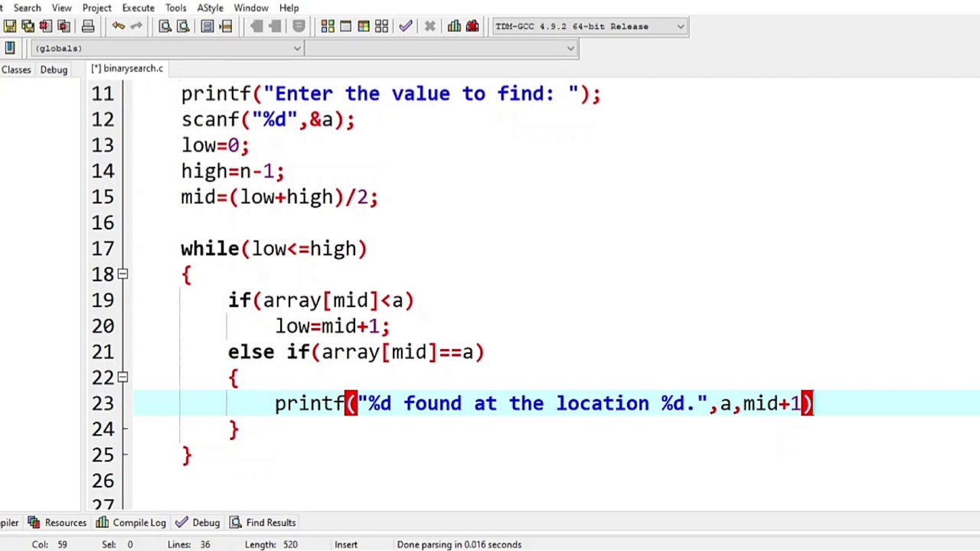The image size is (980, 551).
Task: Open the Resources bottom tab
Action: (58, 523)
